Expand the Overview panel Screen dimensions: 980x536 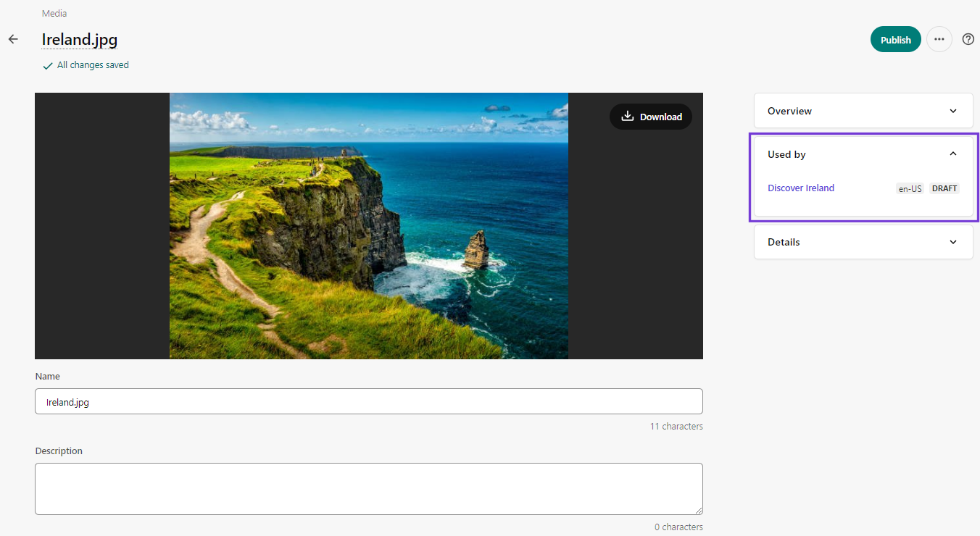point(863,111)
